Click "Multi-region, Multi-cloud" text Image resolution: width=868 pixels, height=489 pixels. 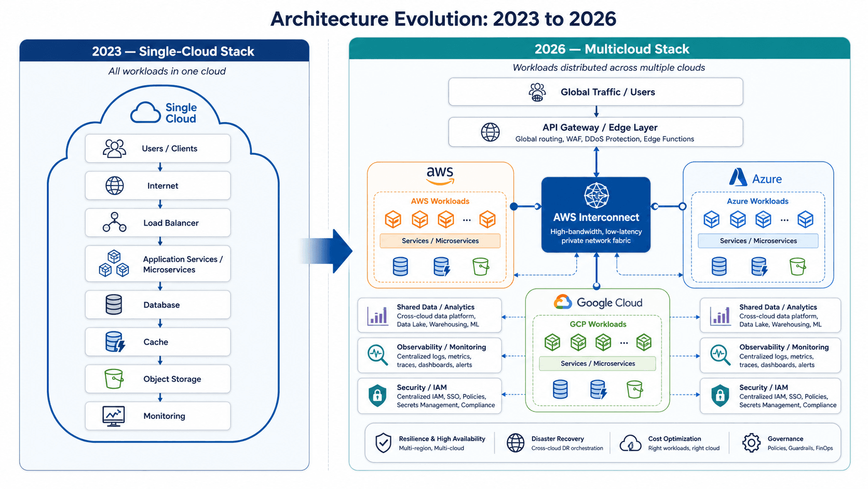431,448
